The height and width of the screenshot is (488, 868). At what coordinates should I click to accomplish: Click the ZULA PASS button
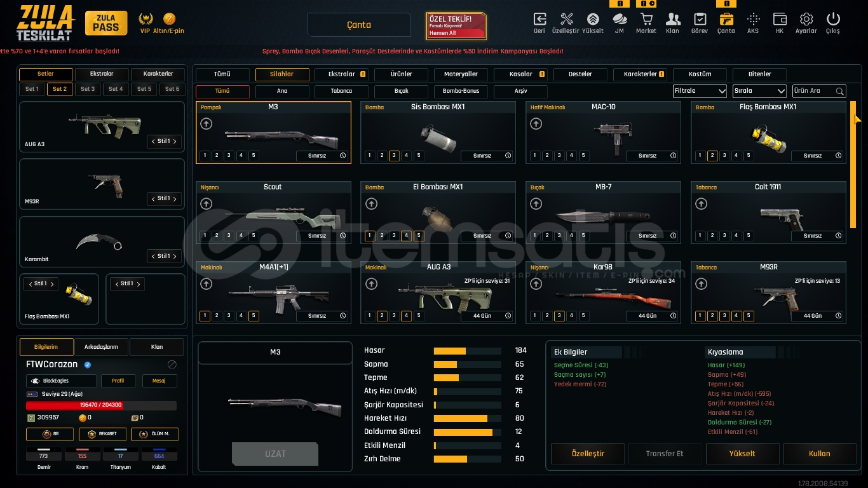[x=106, y=24]
